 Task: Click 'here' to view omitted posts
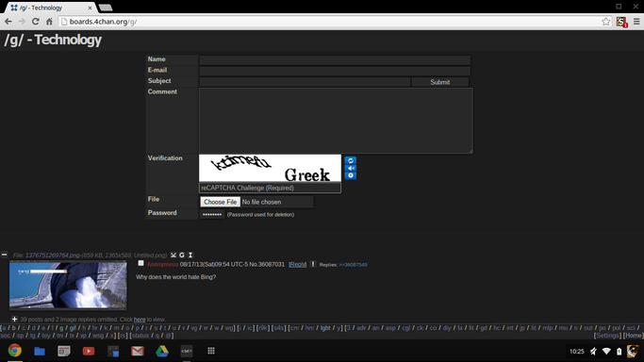[x=140, y=320]
